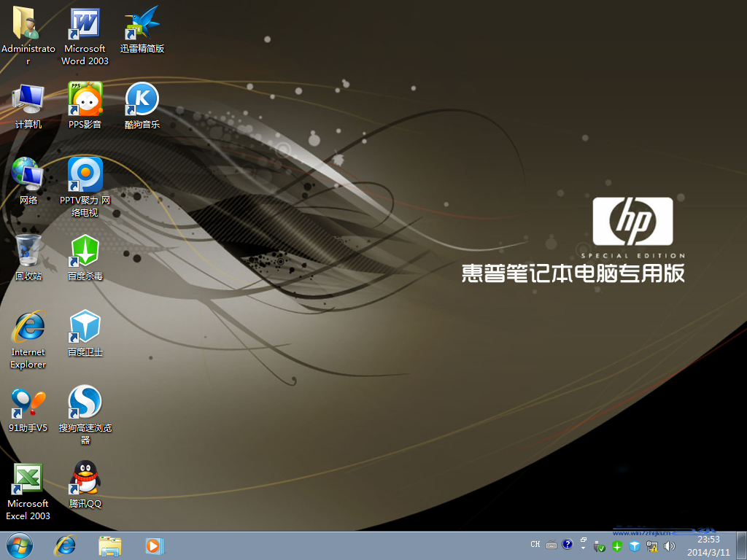The width and height of the screenshot is (747, 560).
Task: Open the green shield tray icon
Action: click(x=617, y=546)
